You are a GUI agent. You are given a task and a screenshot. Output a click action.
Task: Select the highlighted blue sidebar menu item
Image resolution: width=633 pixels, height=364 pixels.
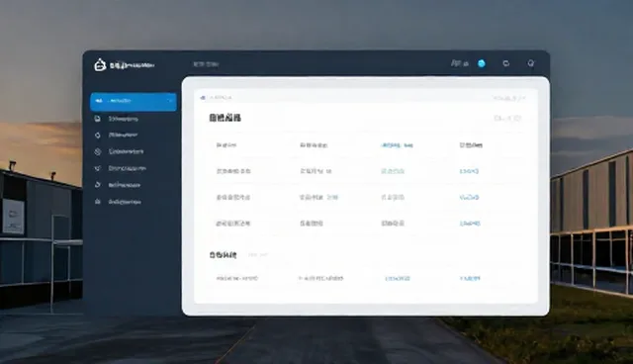pos(134,102)
